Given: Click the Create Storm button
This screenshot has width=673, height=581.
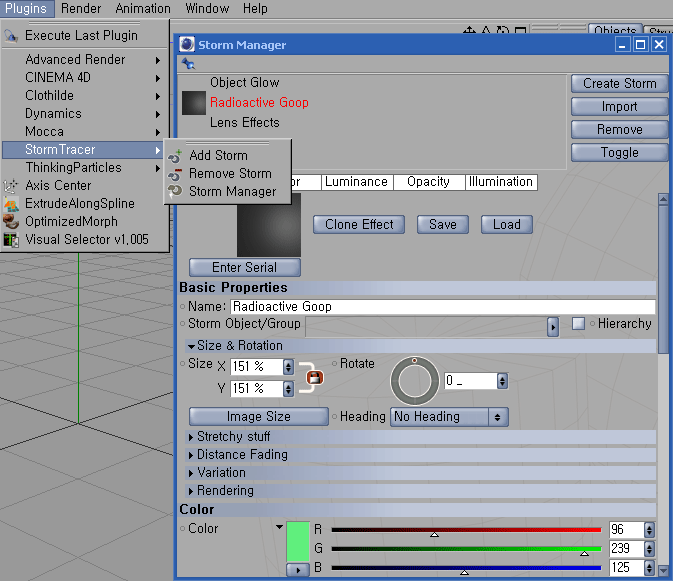Looking at the screenshot, I should pos(619,84).
